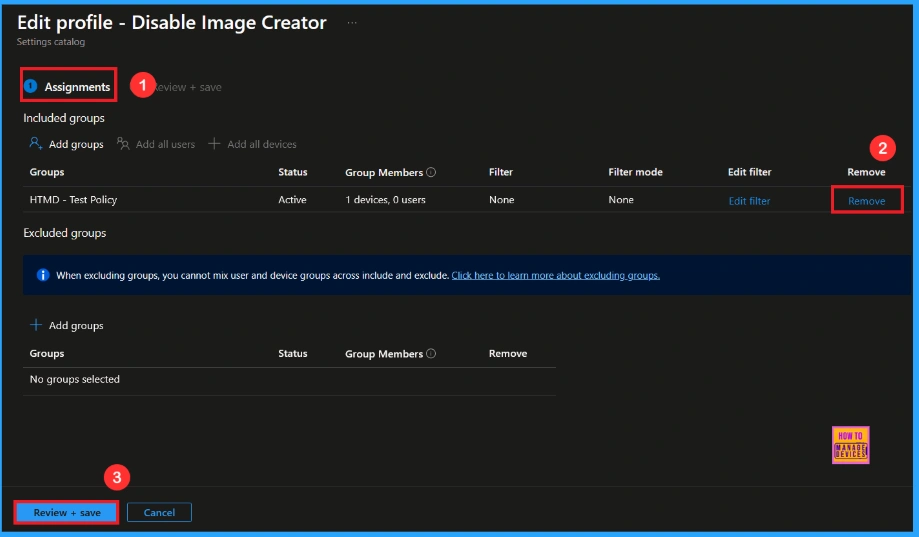919x537 pixels.
Task: Click the Review + save button
Action: coord(67,512)
